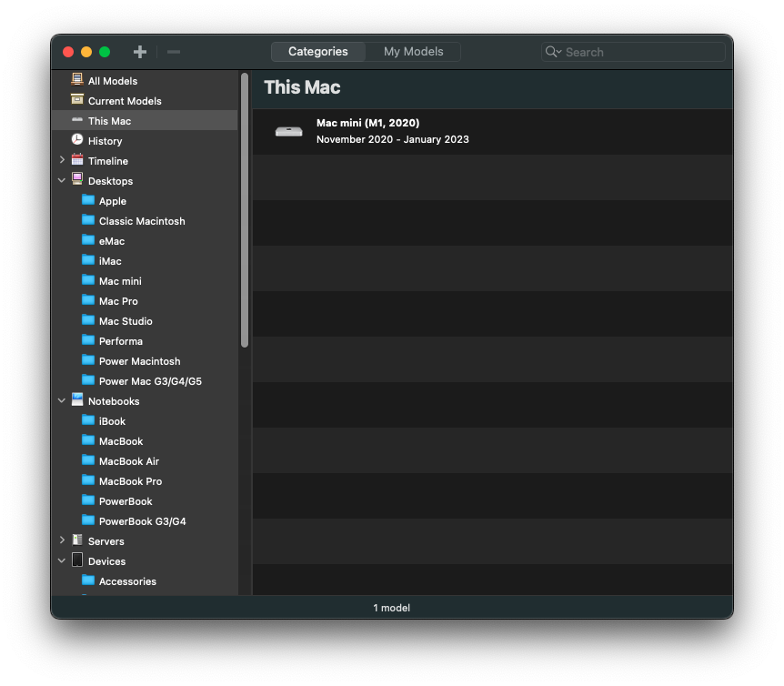Open the search options magnifier dropdown
The height and width of the screenshot is (686, 784).
click(x=553, y=52)
